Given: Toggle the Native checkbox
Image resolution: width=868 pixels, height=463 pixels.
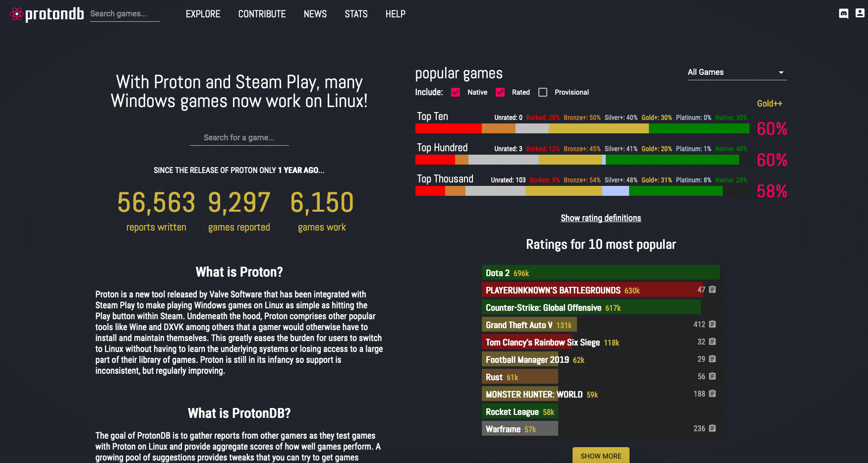Looking at the screenshot, I should coord(456,92).
